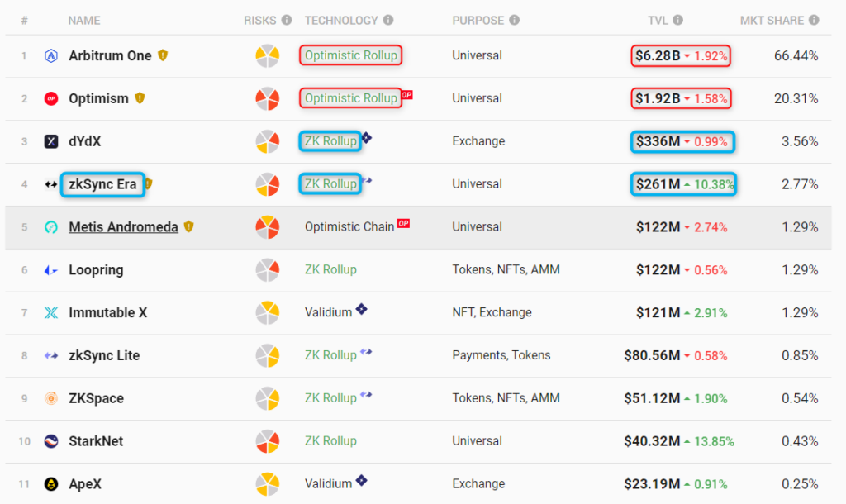Open the Arbitrum One project page
Screen dimensions: 846x504
110,55
